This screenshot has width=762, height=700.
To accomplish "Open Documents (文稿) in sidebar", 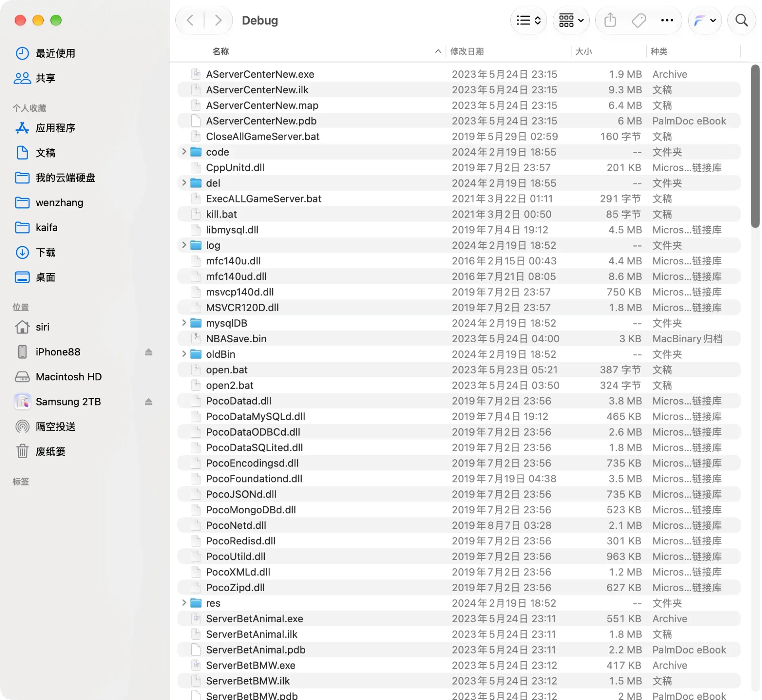I will (45, 153).
